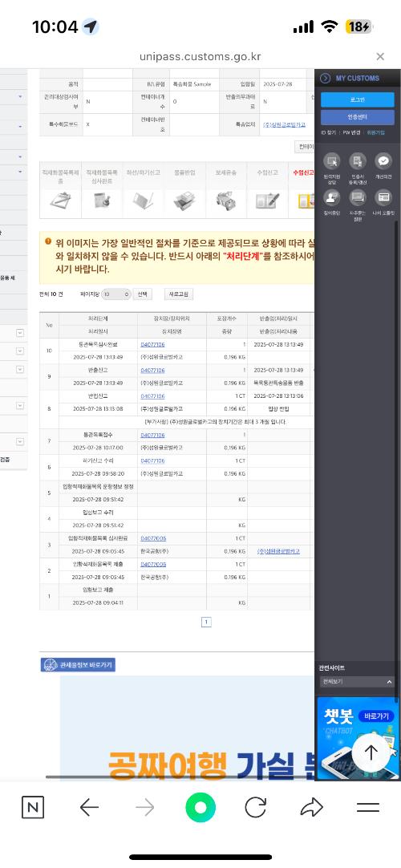Click the 적재화물목록제출 step icon
Image resolution: width=401 pixels, height=868 pixels.
click(60, 200)
